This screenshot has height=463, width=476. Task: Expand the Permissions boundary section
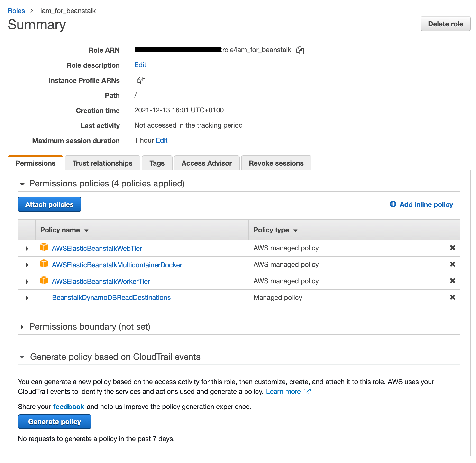tap(22, 327)
